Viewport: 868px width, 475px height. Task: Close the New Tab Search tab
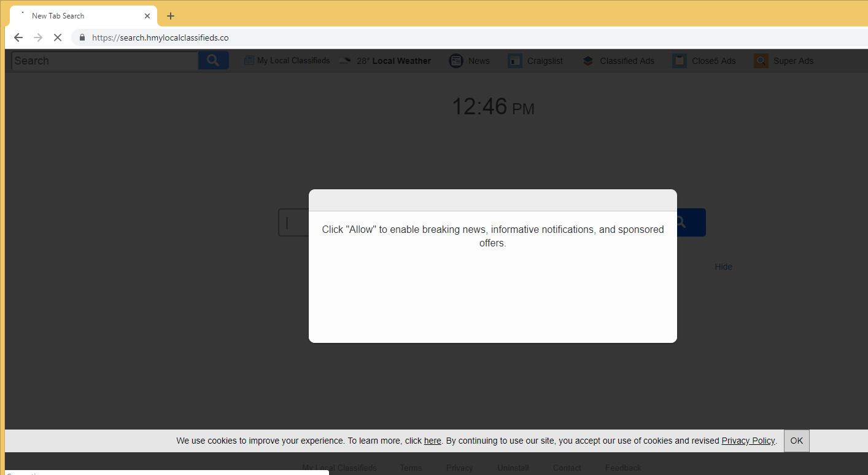[147, 16]
